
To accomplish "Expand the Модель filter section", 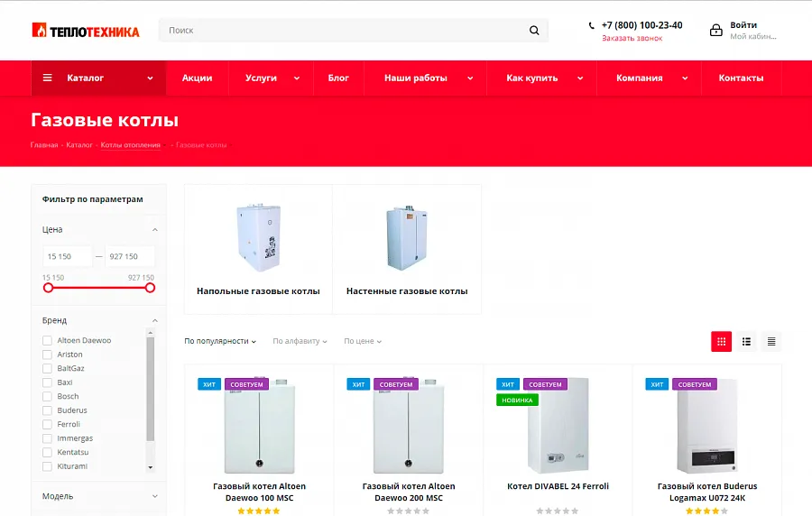I will click(155, 496).
